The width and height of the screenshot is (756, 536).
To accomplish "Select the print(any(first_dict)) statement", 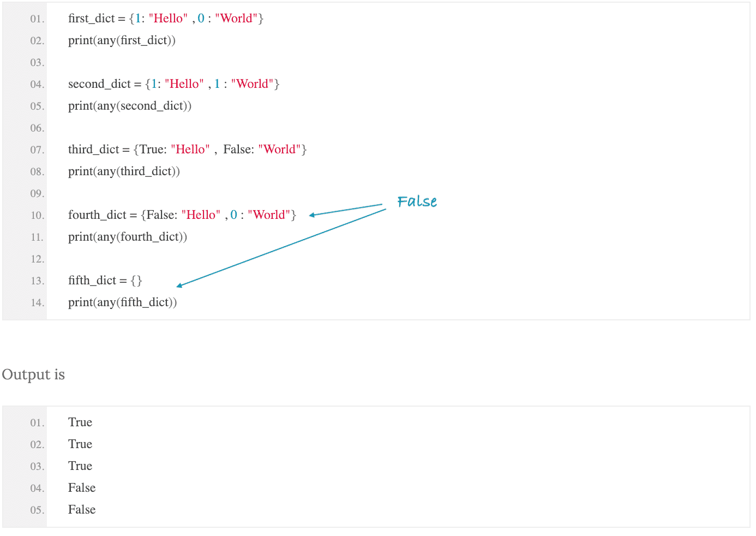I will 122,40.
